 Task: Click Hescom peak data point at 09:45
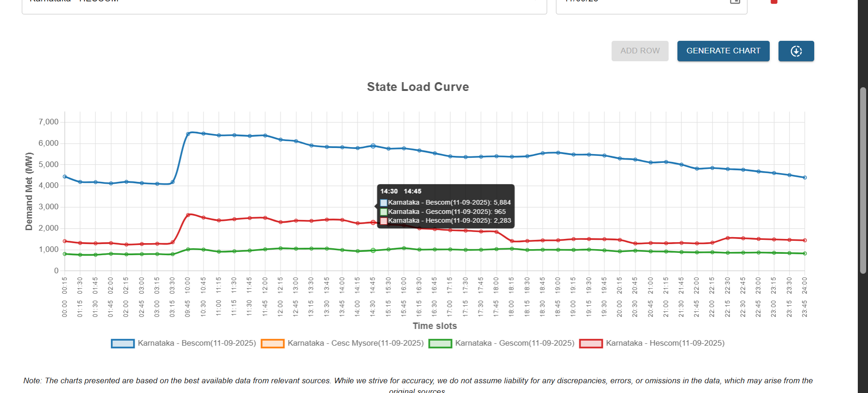coord(188,215)
